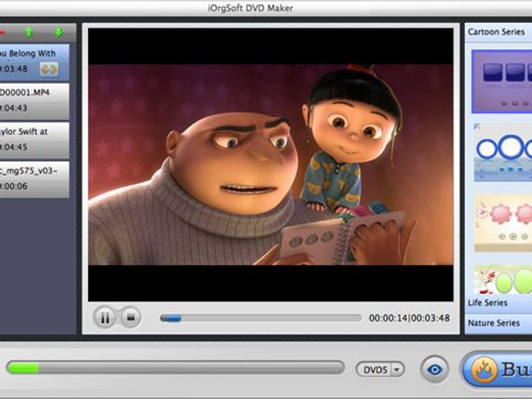Move selected video down with green arrow
This screenshot has height=399, width=532.
pyautogui.click(x=59, y=32)
